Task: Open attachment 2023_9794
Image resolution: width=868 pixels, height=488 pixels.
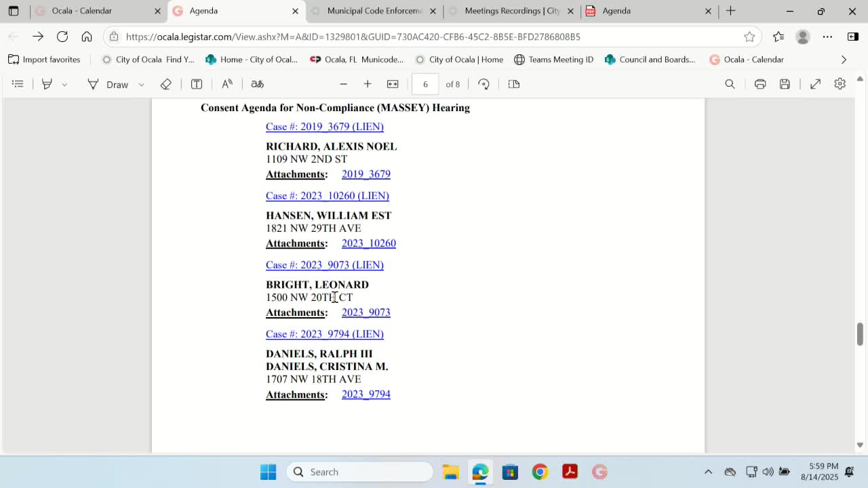Action: pos(366,394)
